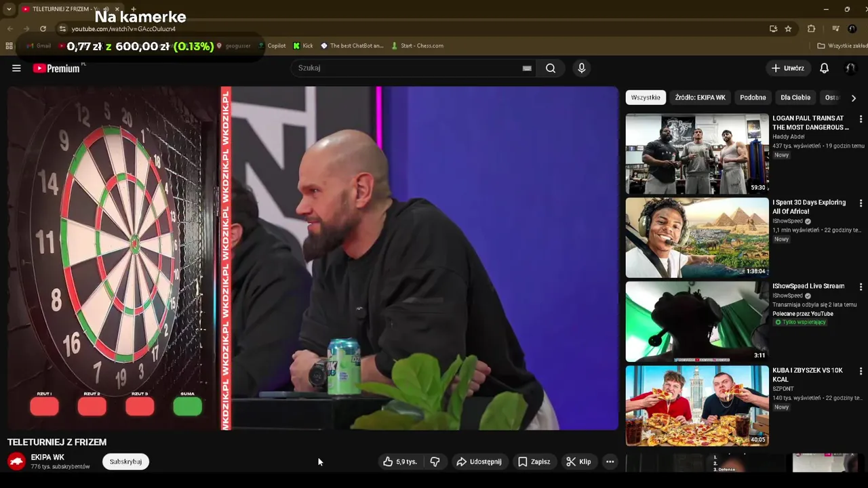
Task: Reload the page in browser toolbar
Action: [x=43, y=28]
